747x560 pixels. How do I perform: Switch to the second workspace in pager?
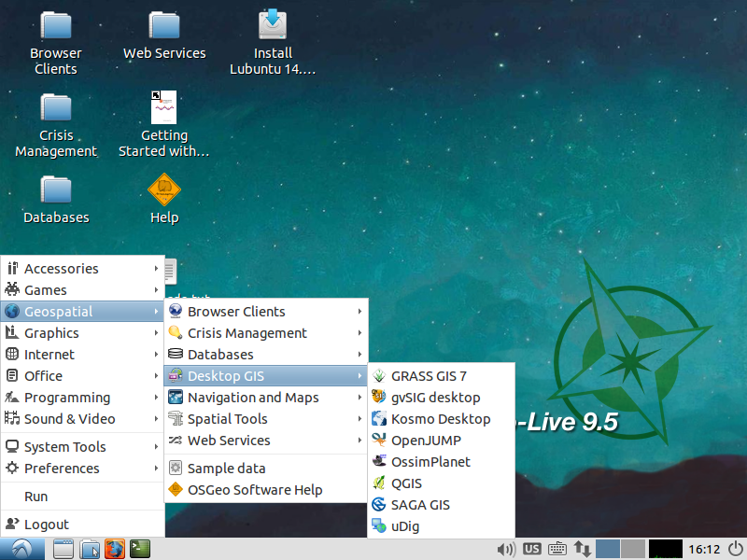coord(633,549)
